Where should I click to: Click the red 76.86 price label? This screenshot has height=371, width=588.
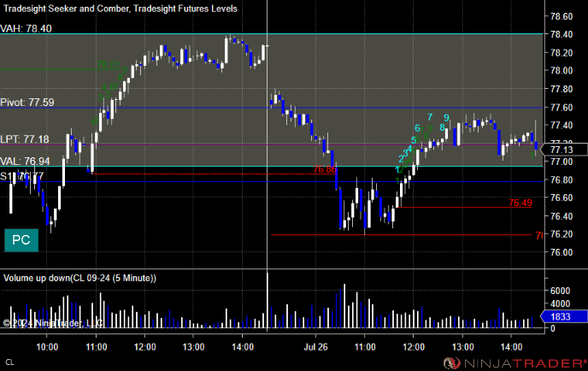[x=325, y=169]
